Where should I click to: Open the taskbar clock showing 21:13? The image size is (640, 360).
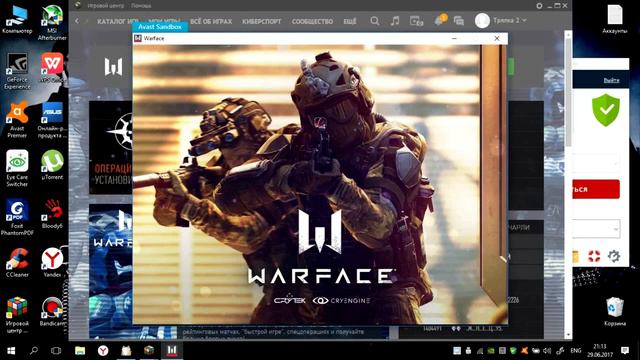[600, 351]
